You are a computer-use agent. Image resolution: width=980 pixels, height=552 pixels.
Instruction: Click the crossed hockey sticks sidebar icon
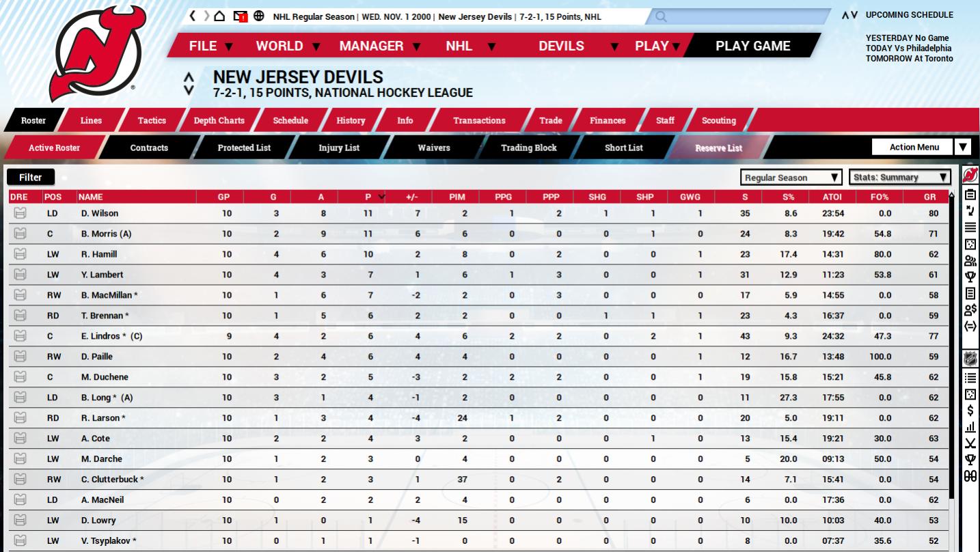pos(970,443)
